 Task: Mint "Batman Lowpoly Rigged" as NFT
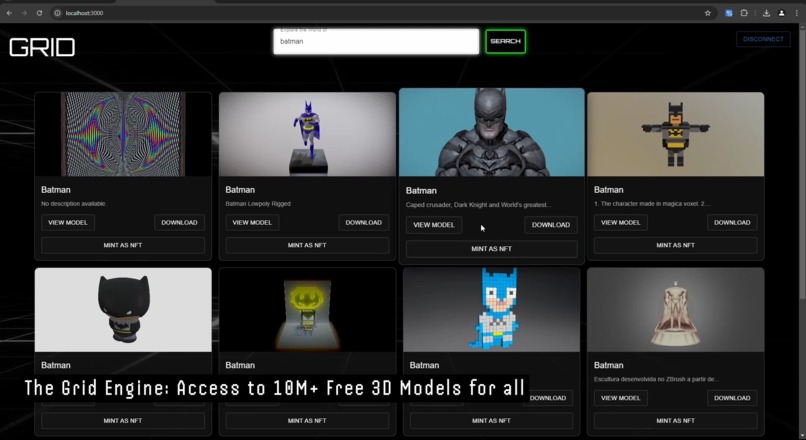(x=307, y=245)
